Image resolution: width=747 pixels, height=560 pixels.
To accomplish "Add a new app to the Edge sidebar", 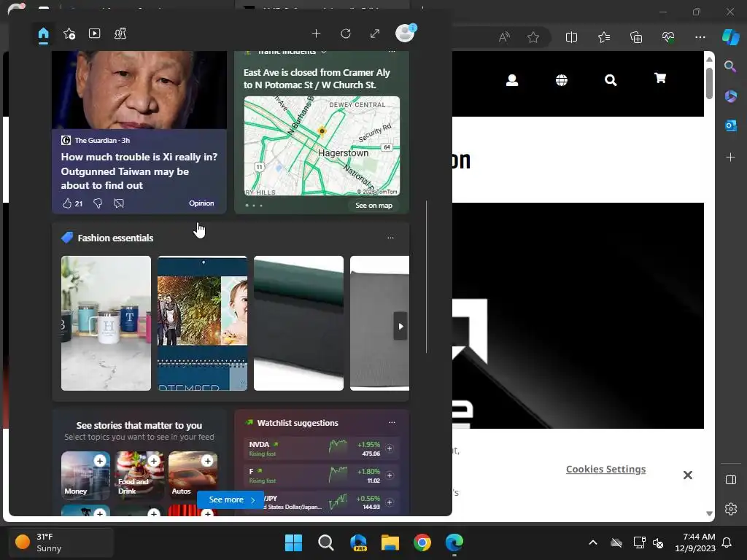I will click(x=730, y=157).
